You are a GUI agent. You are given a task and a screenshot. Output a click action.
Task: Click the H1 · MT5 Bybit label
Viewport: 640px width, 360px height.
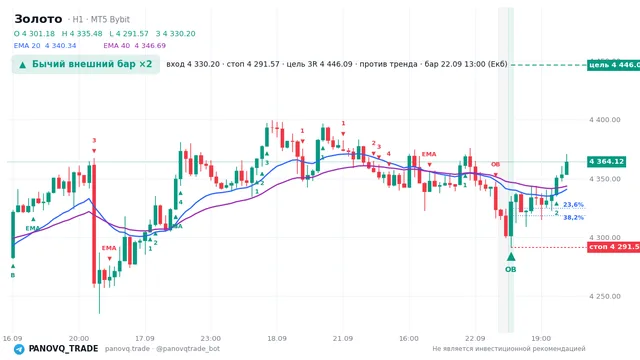click(x=101, y=20)
